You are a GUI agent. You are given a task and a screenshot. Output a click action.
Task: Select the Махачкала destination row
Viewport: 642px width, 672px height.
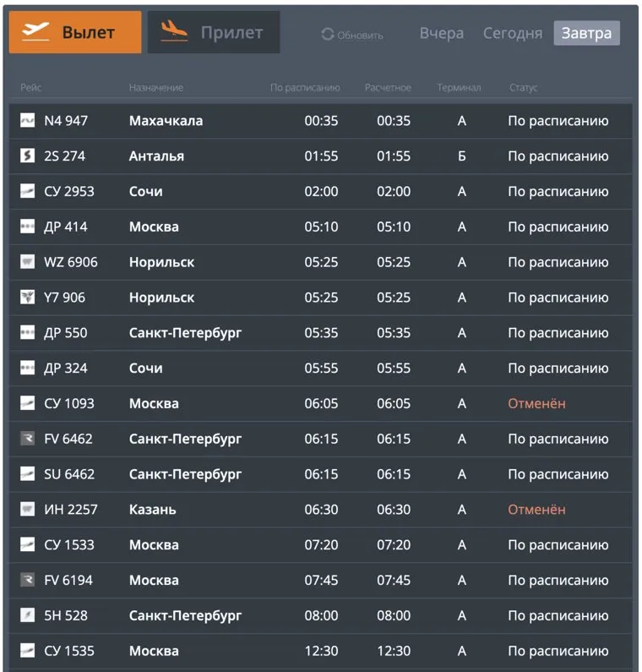[166, 121]
